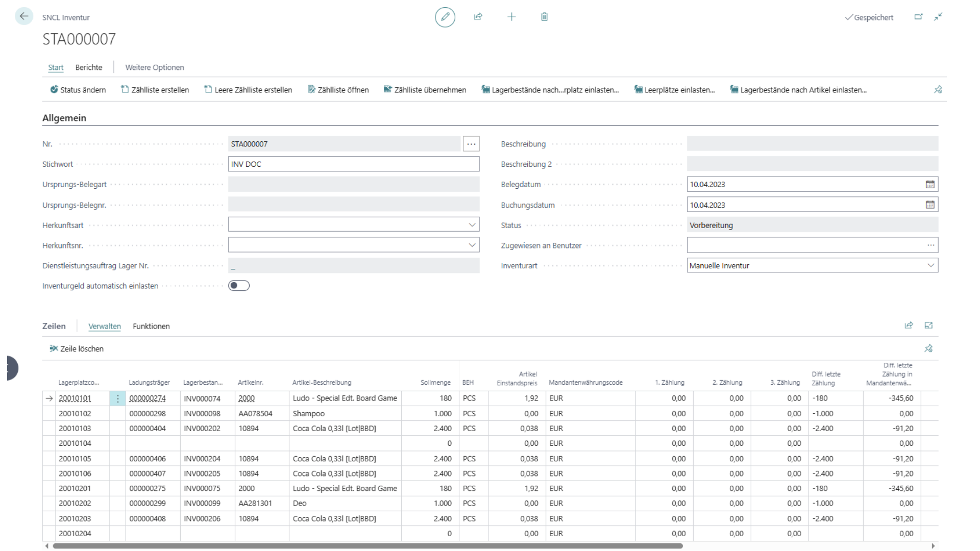Click the share icon in header
This screenshot has height=551, width=980.
pos(478,17)
